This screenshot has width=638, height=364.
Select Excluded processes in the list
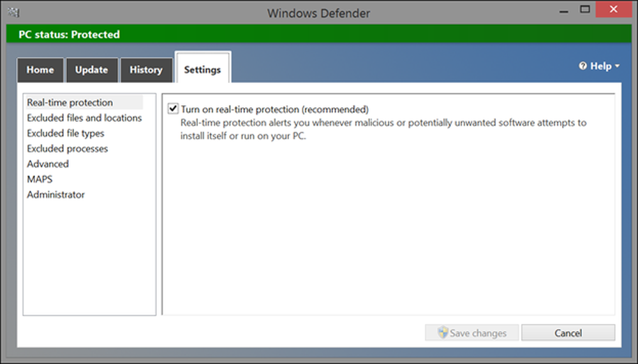tap(68, 149)
